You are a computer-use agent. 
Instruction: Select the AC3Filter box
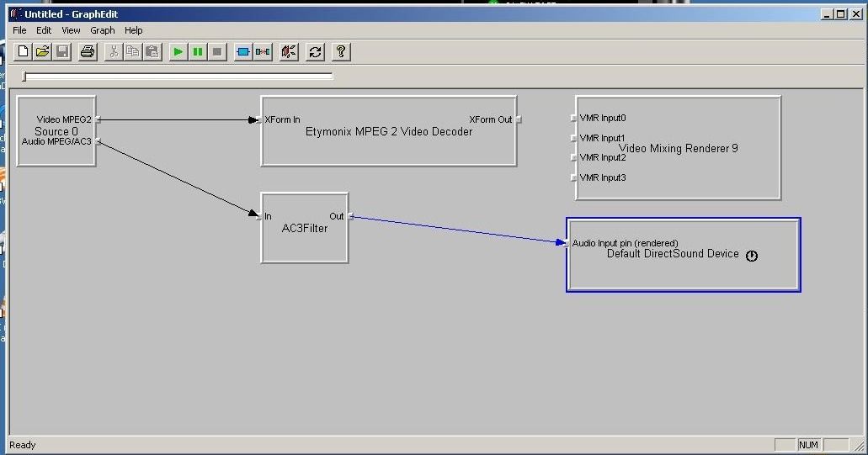(305, 228)
